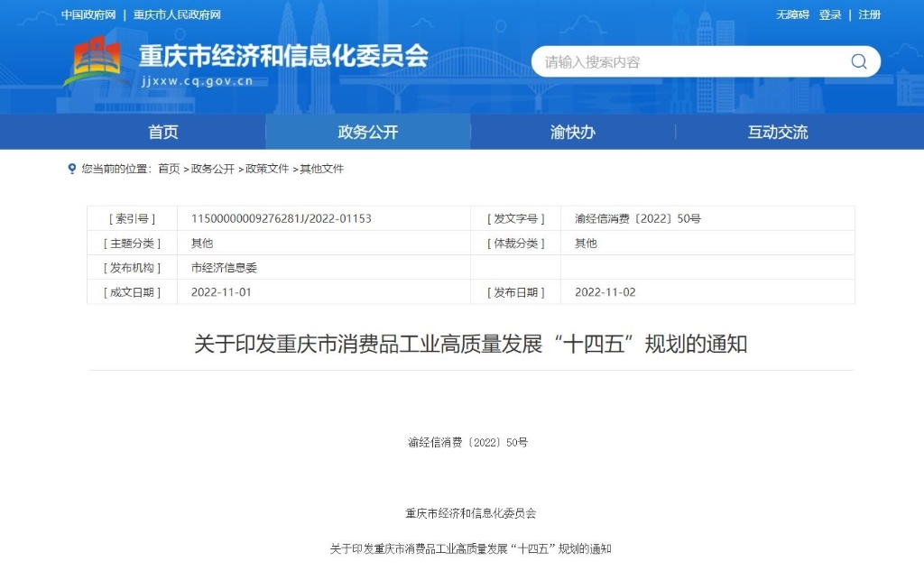
Task: Click the 注册 register link
Action: [869, 14]
